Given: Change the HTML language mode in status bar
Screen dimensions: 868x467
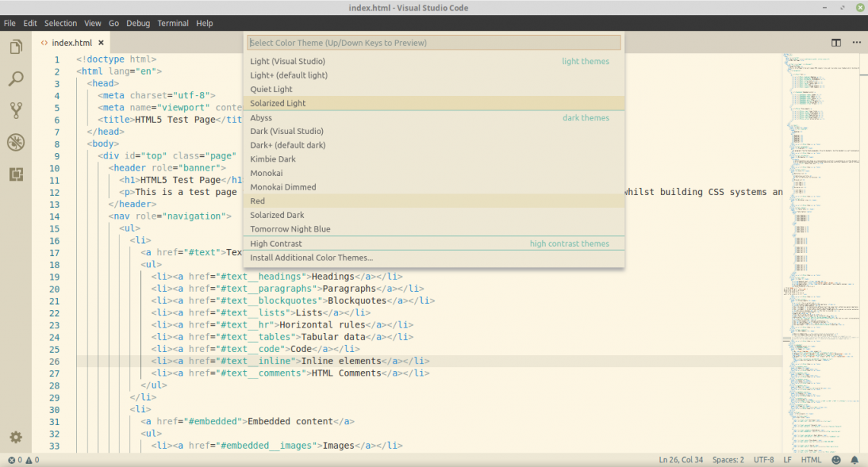Looking at the screenshot, I should 811,460.
